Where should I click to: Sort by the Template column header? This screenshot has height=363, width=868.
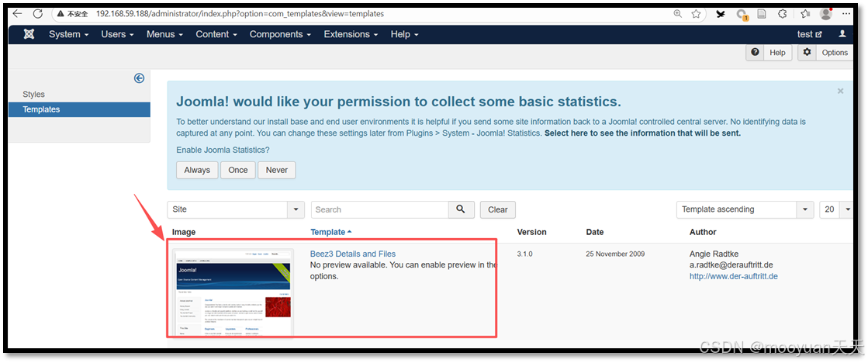pos(331,232)
